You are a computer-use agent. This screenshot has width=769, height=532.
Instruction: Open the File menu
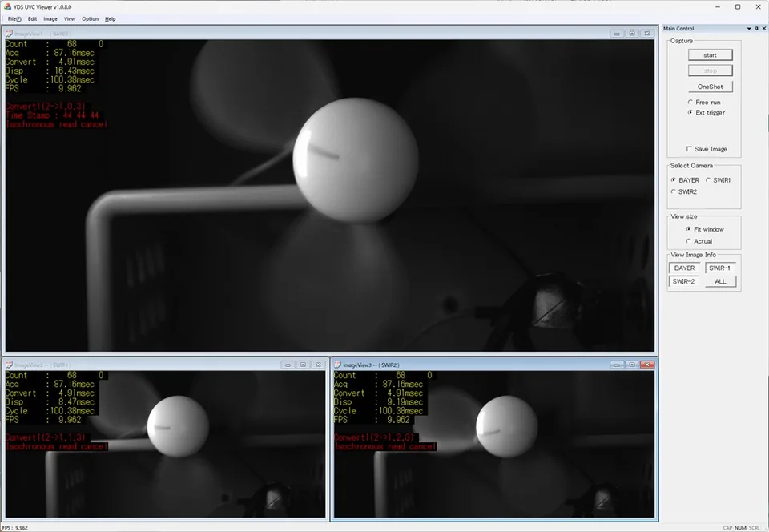click(14, 19)
